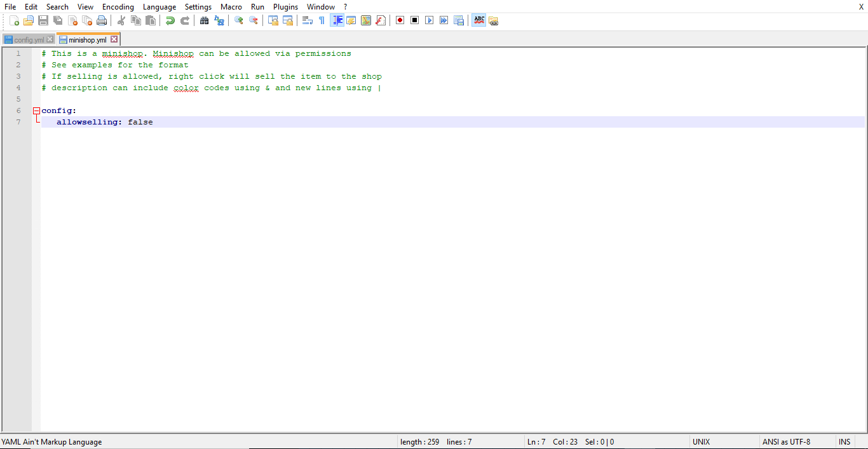This screenshot has height=449, width=868.
Task: Collapse the config: fold marker
Action: pos(36,111)
